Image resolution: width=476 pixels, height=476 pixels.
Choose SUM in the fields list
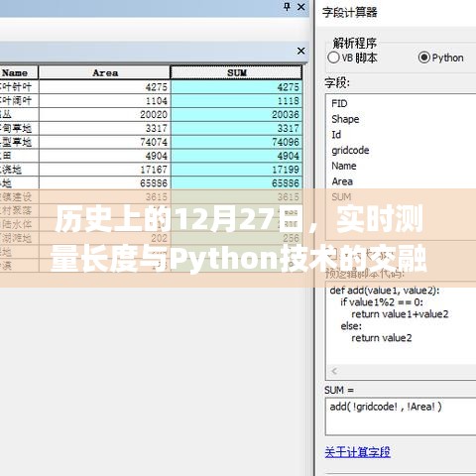pos(341,197)
